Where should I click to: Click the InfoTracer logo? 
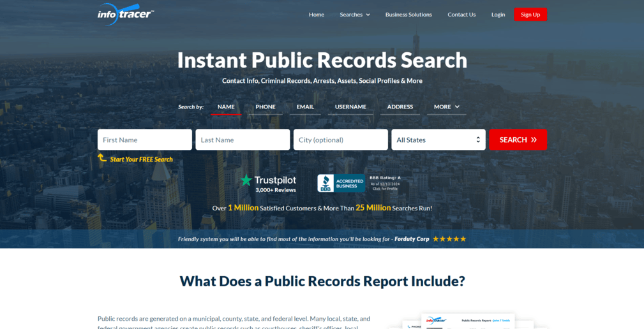125,14
